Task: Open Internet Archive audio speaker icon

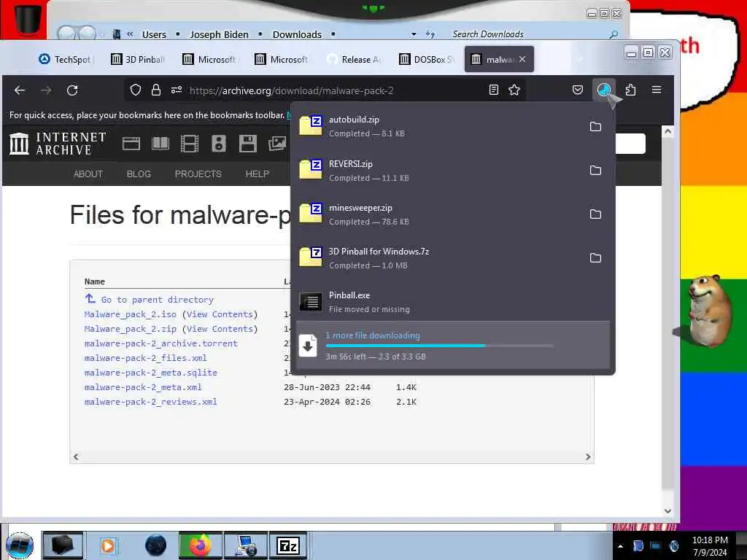Action: pos(219,144)
